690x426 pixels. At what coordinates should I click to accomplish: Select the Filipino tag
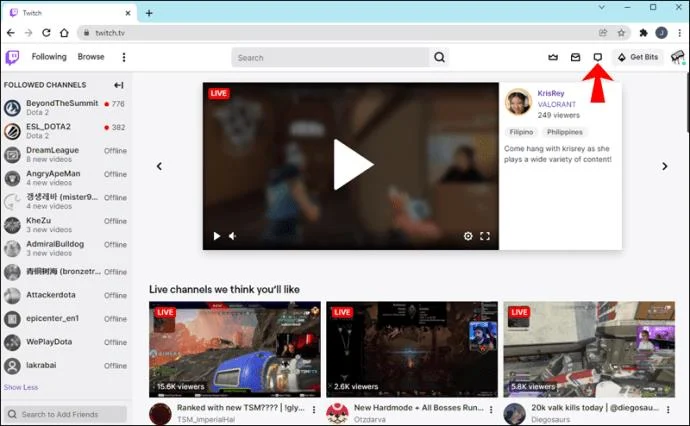click(521, 132)
